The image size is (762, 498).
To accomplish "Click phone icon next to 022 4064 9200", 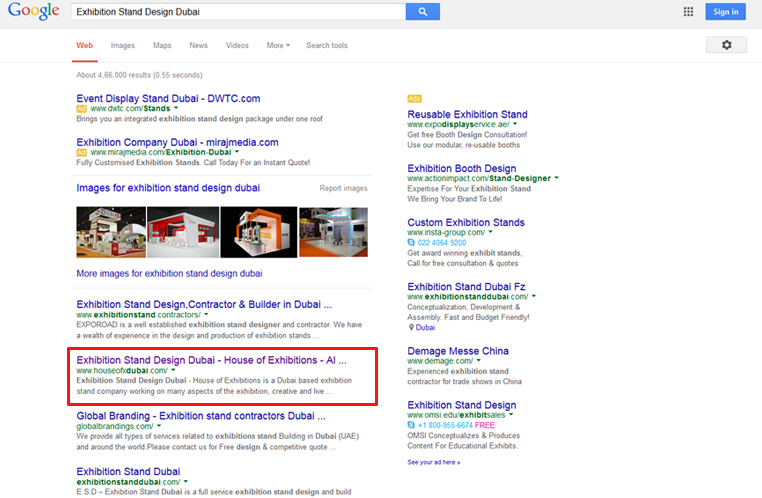I will pos(411,243).
